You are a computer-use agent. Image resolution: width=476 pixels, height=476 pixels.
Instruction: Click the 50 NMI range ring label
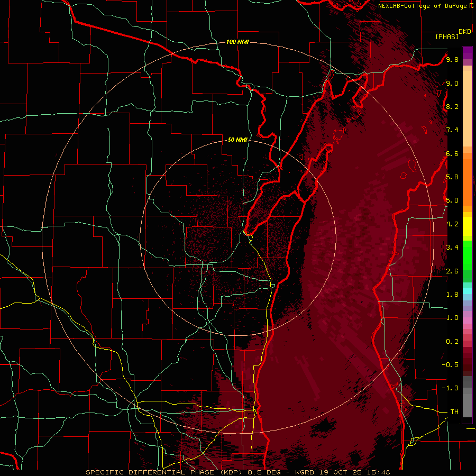coord(237,140)
